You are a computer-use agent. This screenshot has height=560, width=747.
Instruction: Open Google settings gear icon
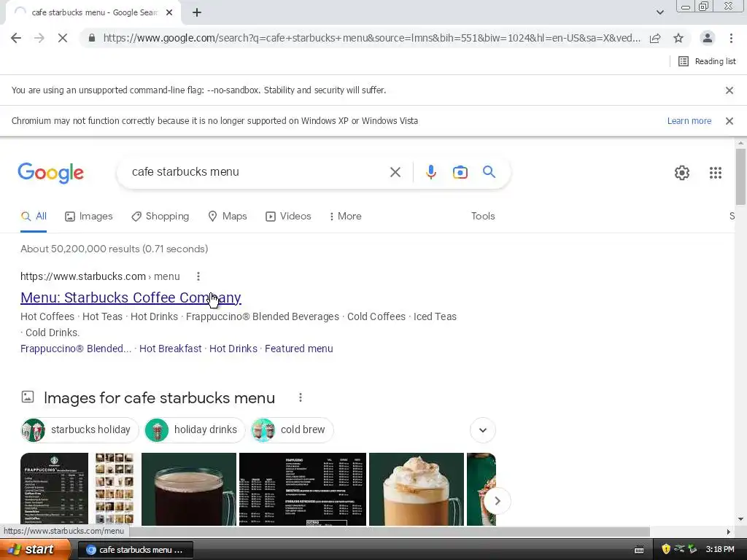(x=682, y=172)
